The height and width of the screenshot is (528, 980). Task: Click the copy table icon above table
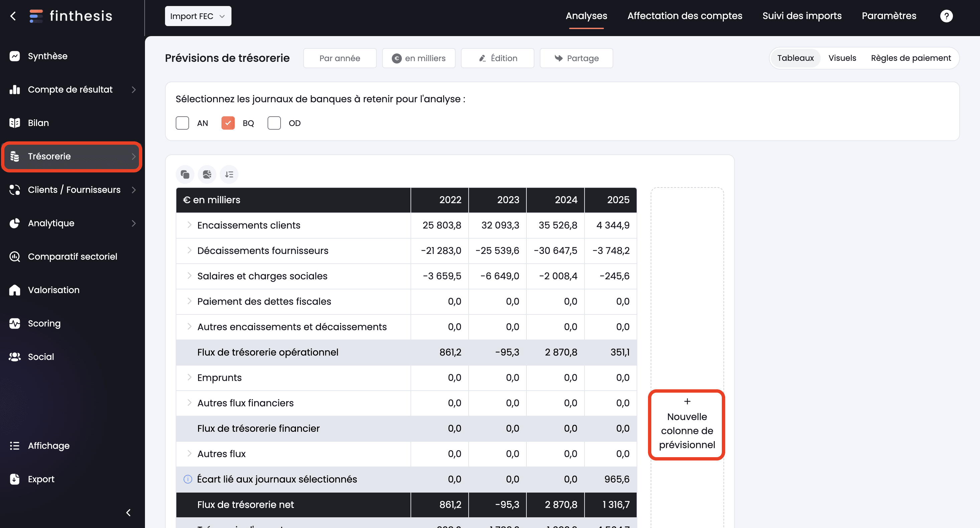185,174
